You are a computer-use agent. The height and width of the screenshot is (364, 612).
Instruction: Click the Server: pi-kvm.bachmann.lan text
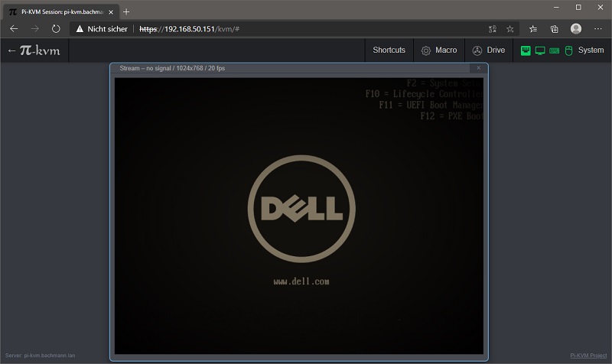(x=40, y=356)
